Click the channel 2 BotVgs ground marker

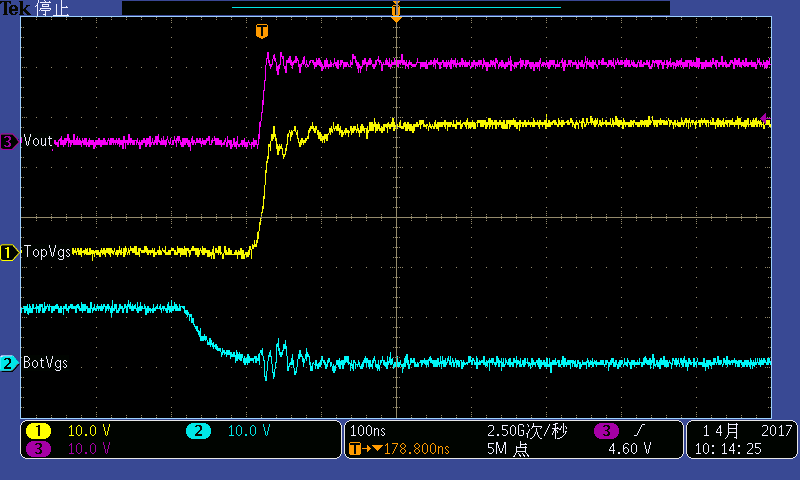9,363
